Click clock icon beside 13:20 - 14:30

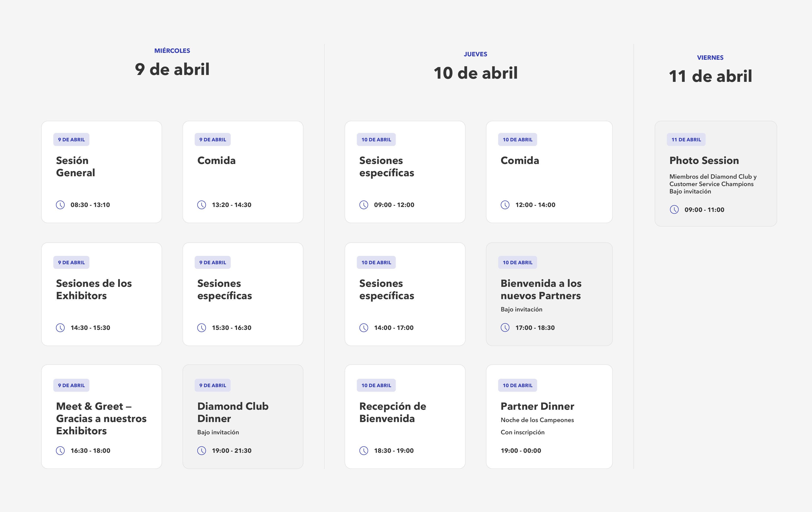tap(202, 205)
